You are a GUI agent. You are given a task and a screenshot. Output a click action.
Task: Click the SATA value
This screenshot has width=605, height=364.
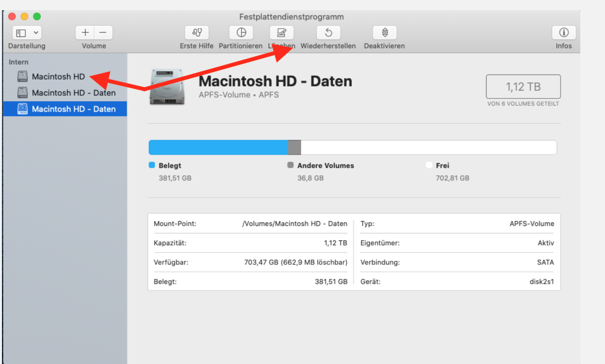[x=546, y=262]
